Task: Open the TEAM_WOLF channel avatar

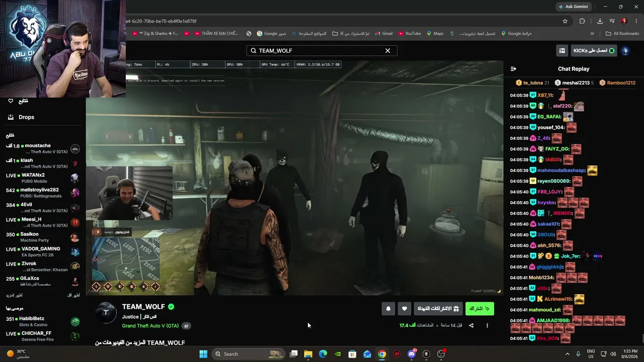Action: pos(106,313)
